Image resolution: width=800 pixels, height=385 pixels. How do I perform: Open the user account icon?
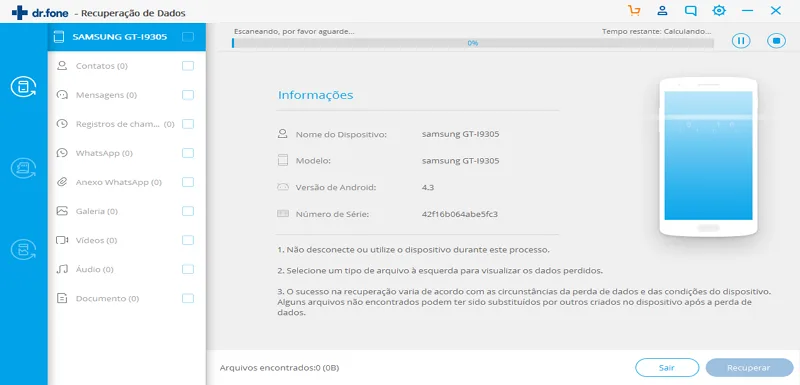click(662, 11)
